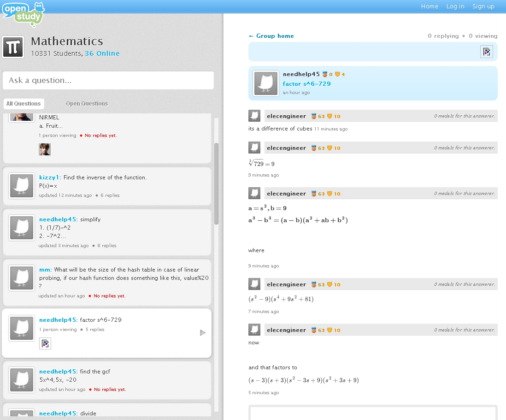This screenshot has width=506, height=420.
Task: Click needhelp45's owl avatar in question header
Action: [266, 83]
